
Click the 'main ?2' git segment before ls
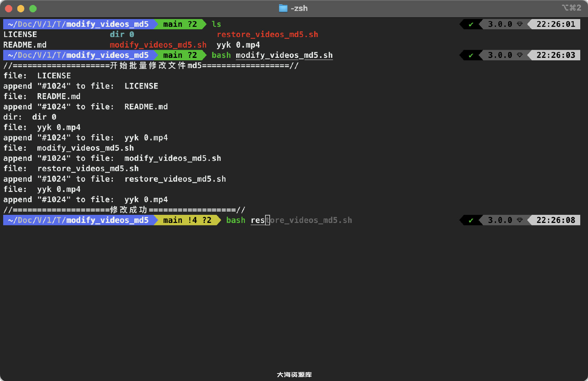pyautogui.click(x=180, y=24)
